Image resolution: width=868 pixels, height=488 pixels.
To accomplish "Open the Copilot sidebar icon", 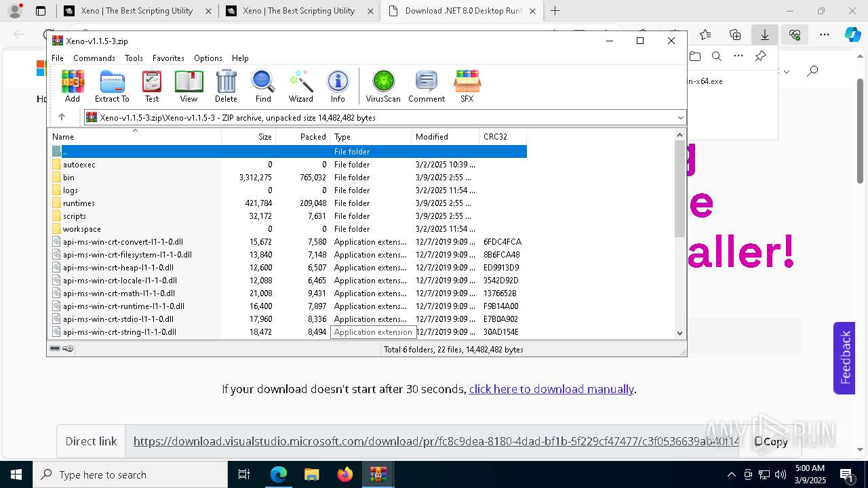I will coord(852,35).
